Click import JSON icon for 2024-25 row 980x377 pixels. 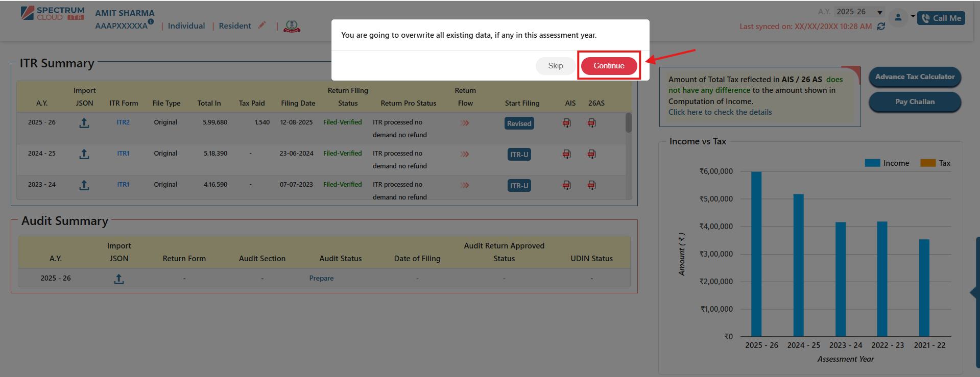[84, 154]
